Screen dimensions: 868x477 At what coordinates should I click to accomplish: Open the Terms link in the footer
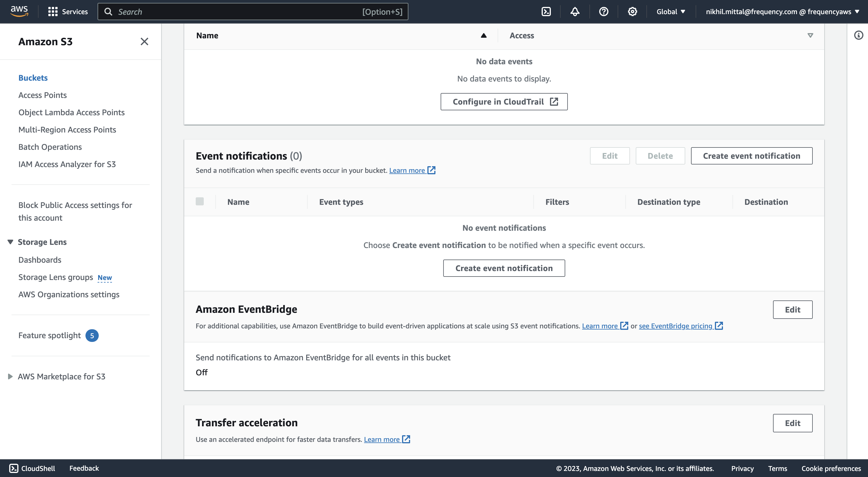tap(777, 469)
